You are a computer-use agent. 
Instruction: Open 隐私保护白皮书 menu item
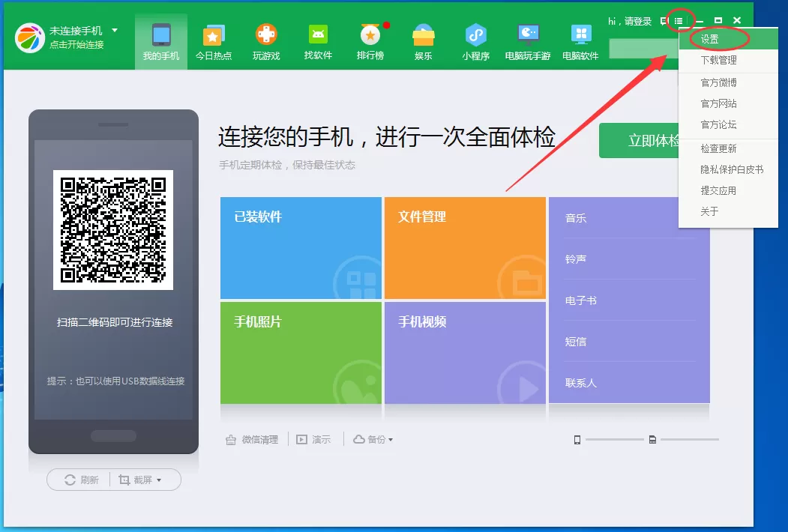tap(728, 170)
